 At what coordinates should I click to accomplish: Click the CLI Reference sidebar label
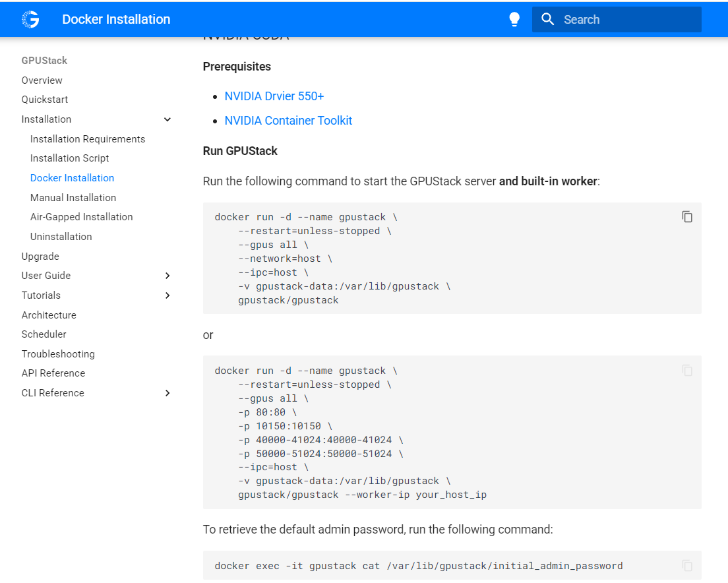click(x=53, y=393)
